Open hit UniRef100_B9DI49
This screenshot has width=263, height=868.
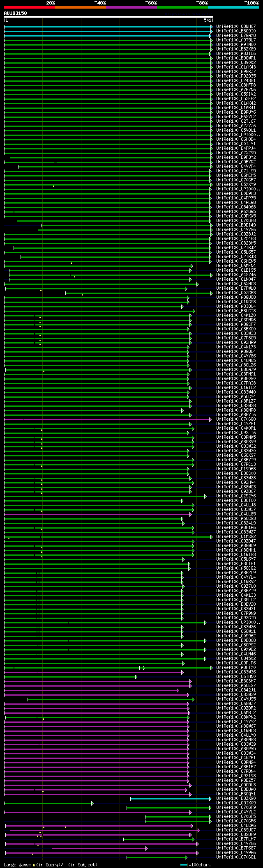click(236, 225)
